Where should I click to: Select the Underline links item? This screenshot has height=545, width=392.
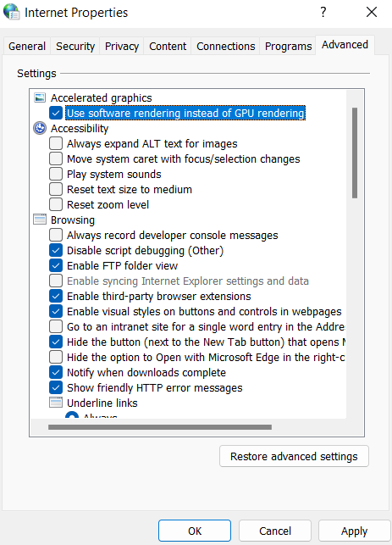102,403
